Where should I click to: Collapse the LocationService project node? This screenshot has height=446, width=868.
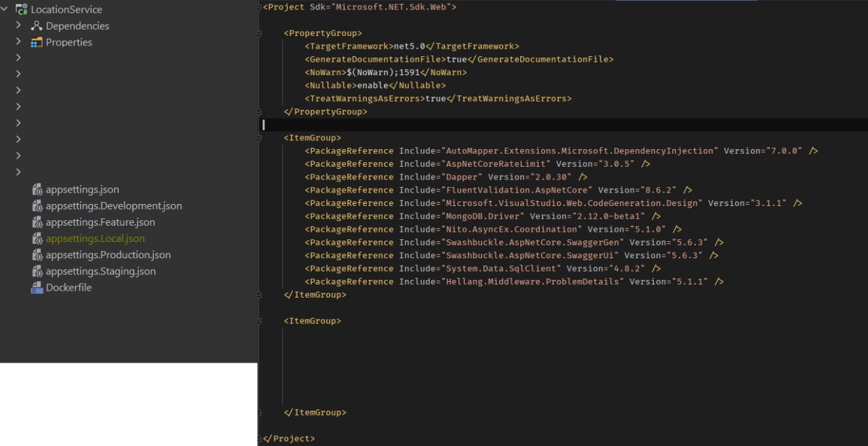[5, 9]
